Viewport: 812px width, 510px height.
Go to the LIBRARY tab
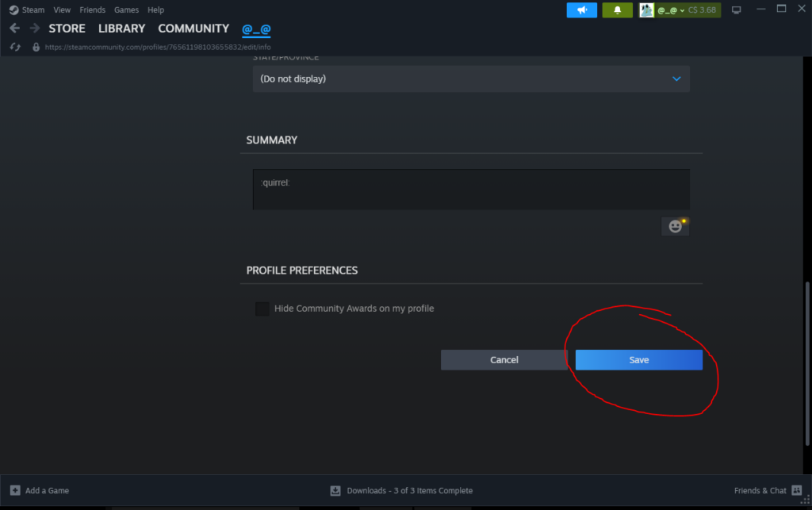(x=121, y=29)
